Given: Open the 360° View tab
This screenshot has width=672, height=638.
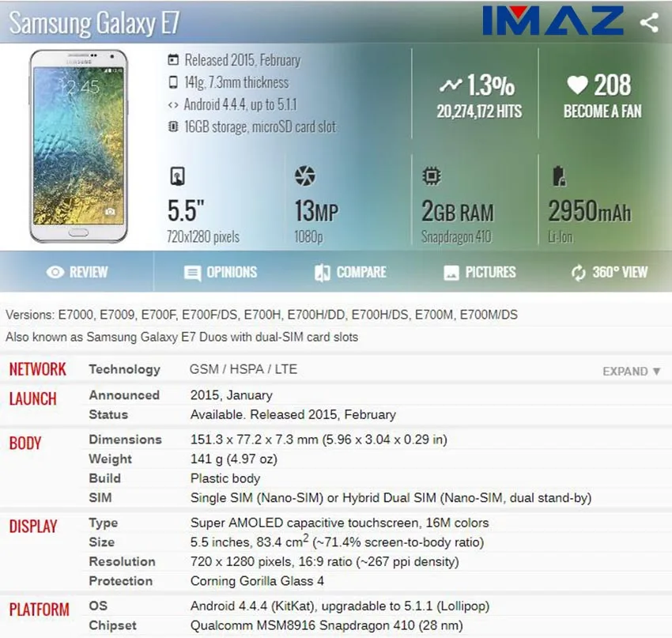Looking at the screenshot, I should click(609, 272).
